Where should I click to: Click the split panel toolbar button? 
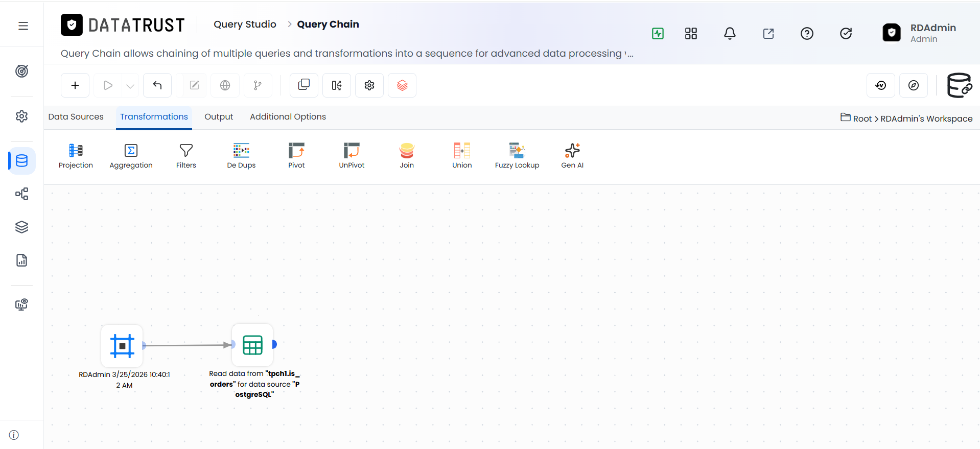pos(337,85)
